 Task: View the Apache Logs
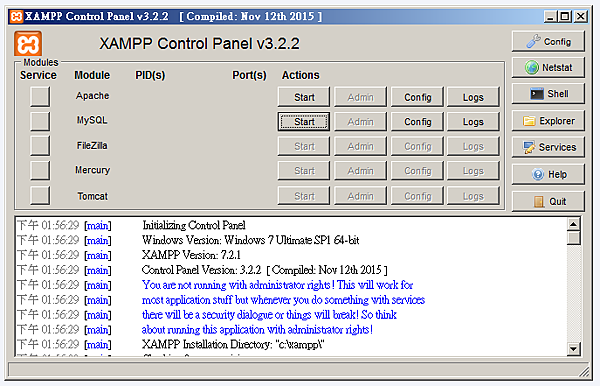pos(473,97)
